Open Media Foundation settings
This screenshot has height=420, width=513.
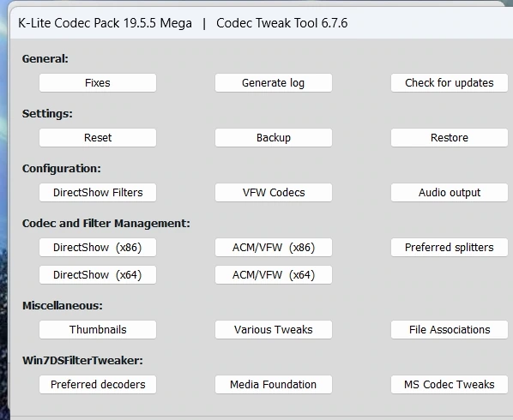pyautogui.click(x=273, y=384)
